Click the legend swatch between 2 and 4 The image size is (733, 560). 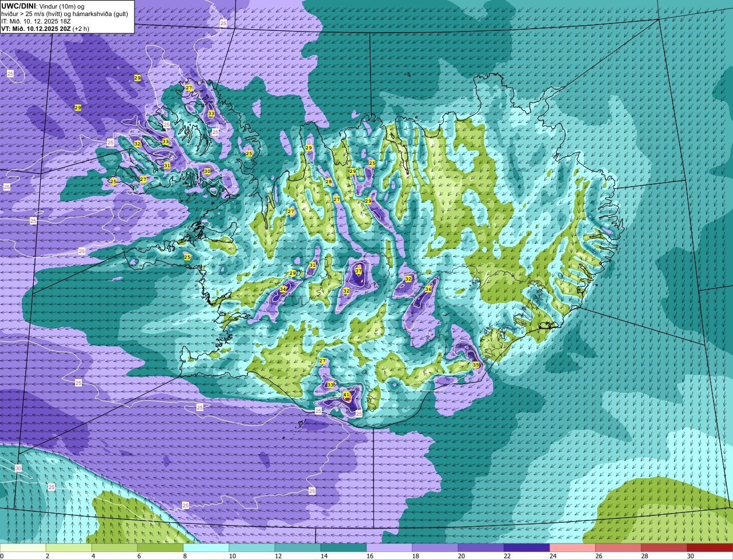[x=69, y=547]
